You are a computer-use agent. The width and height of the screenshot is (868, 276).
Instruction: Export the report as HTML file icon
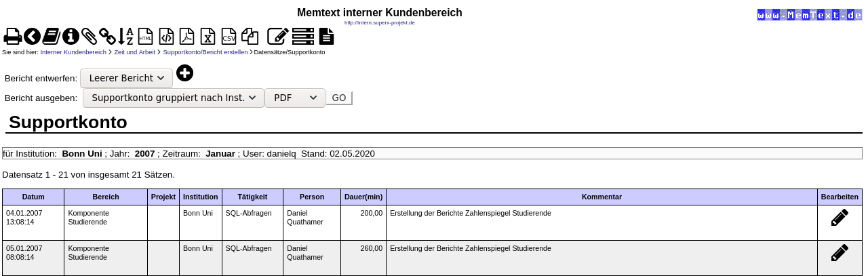tap(146, 36)
